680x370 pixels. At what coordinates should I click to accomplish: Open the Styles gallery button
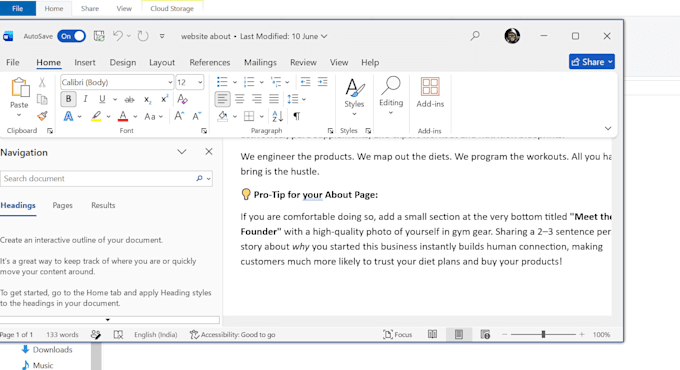pyautogui.click(x=354, y=97)
